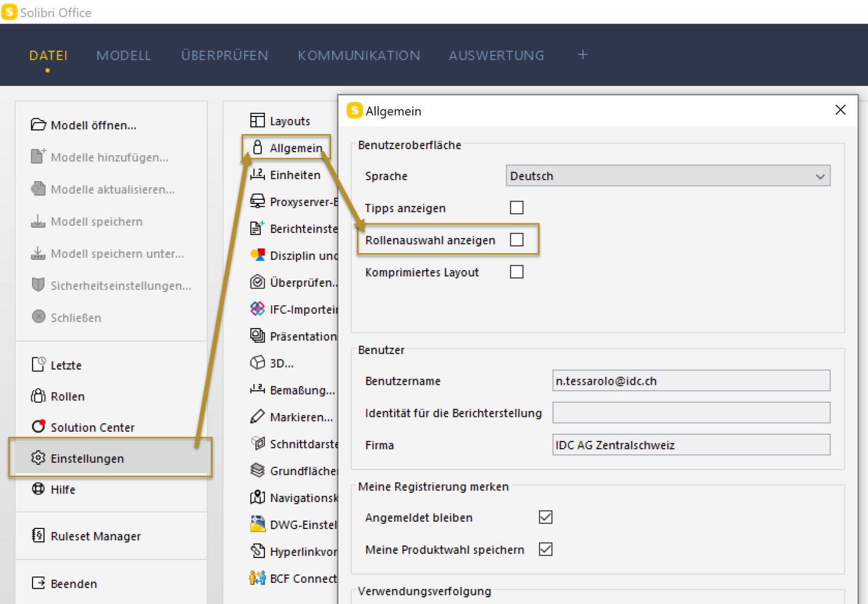This screenshot has width=868, height=604.
Task: Switch to the DATEI tab
Action: tap(48, 56)
